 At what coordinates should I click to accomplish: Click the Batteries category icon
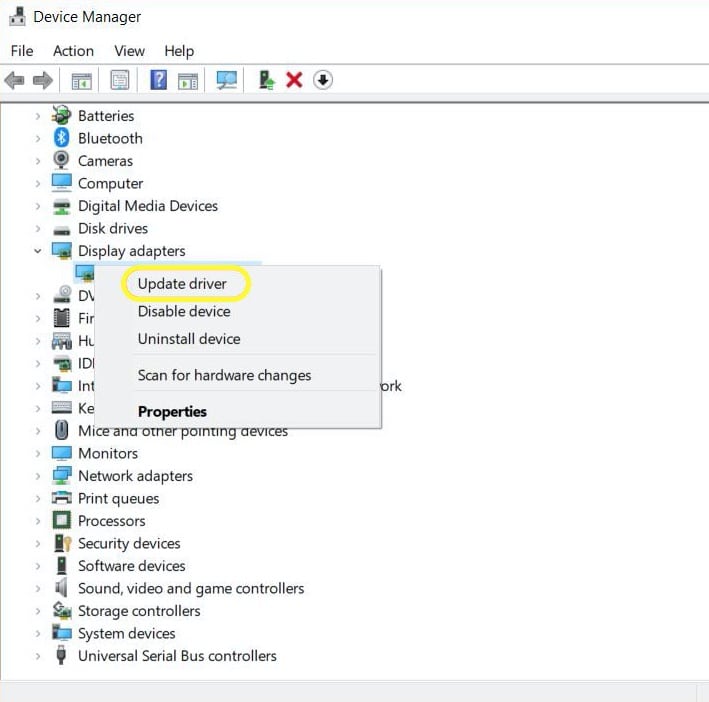coord(61,115)
